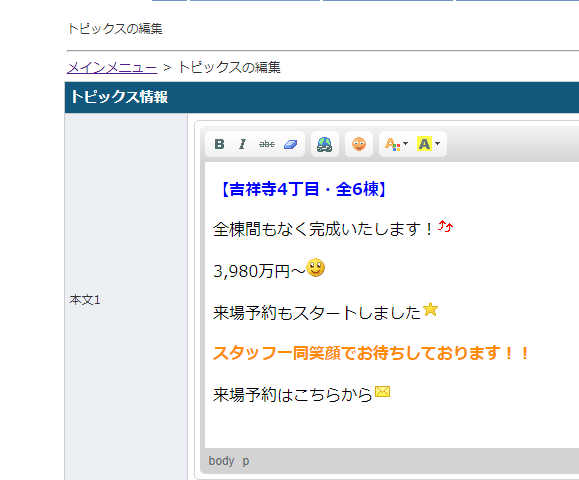Click the red up-arrows emoticon
Screen dimensions: 579x480
[445, 226]
